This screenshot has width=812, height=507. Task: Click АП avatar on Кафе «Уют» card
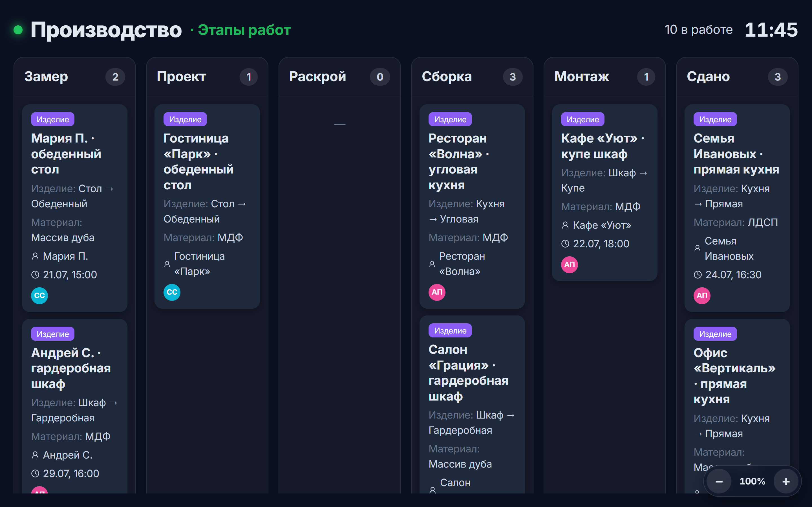[570, 264]
